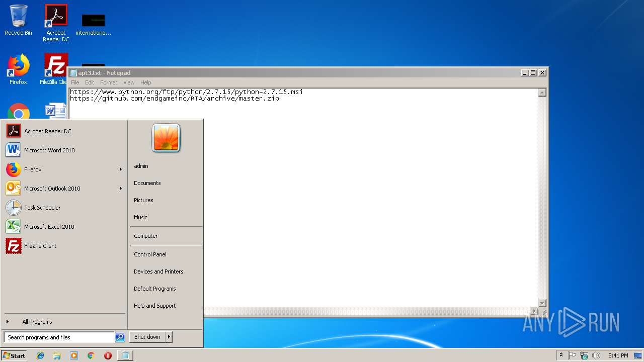
Task: Click the network tray icon
Action: 584,355
